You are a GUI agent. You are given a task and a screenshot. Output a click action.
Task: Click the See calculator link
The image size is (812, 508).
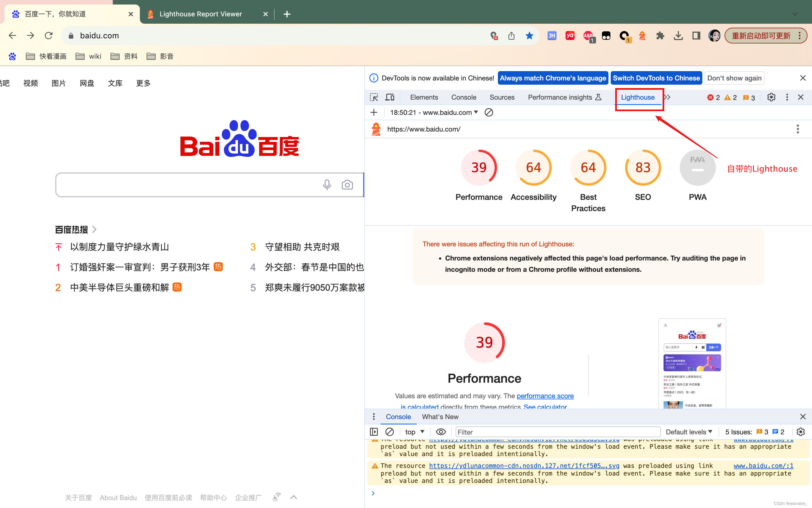pos(545,406)
